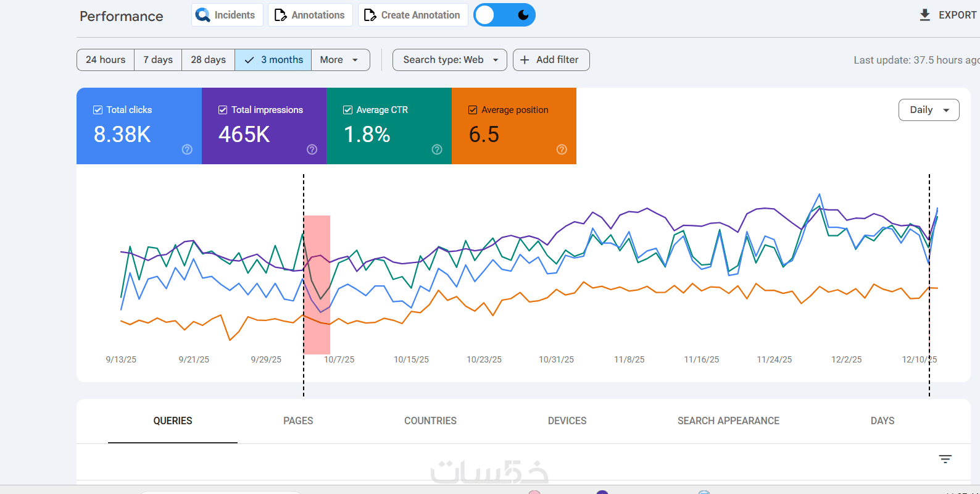Uncheck the Total clicks checkbox
The image size is (980, 494).
coord(98,110)
